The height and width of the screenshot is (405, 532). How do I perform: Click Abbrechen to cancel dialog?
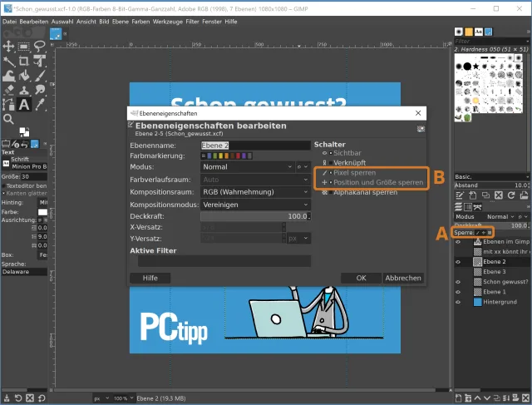click(403, 278)
